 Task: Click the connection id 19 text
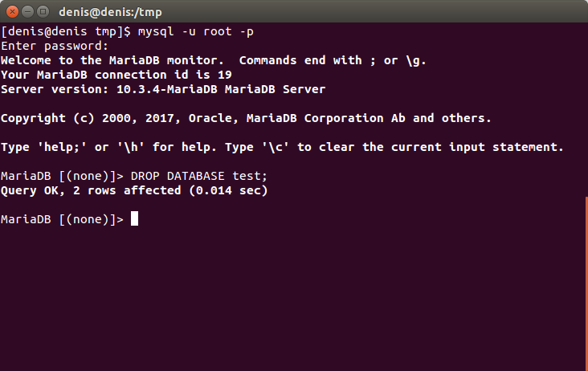click(x=163, y=75)
